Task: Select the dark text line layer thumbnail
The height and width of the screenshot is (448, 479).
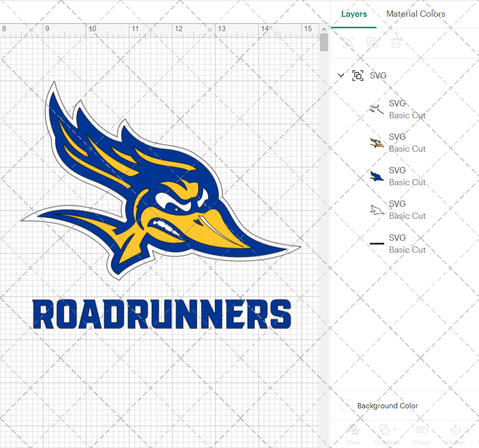Action: 376,244
